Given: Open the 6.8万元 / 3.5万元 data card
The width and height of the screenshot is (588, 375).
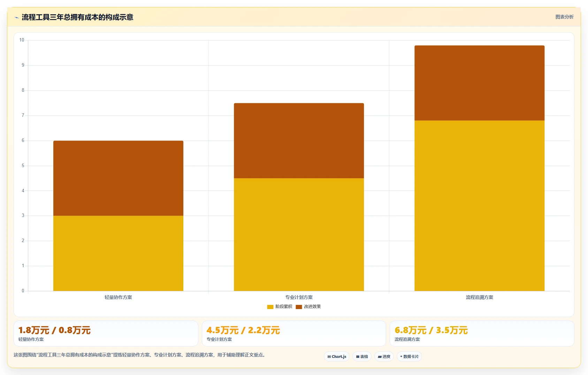Looking at the screenshot, I should (x=482, y=333).
